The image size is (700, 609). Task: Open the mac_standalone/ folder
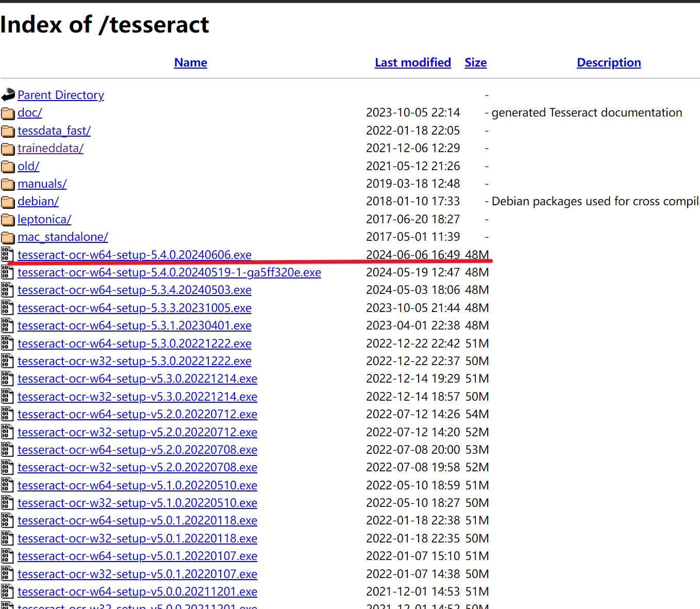pos(63,237)
